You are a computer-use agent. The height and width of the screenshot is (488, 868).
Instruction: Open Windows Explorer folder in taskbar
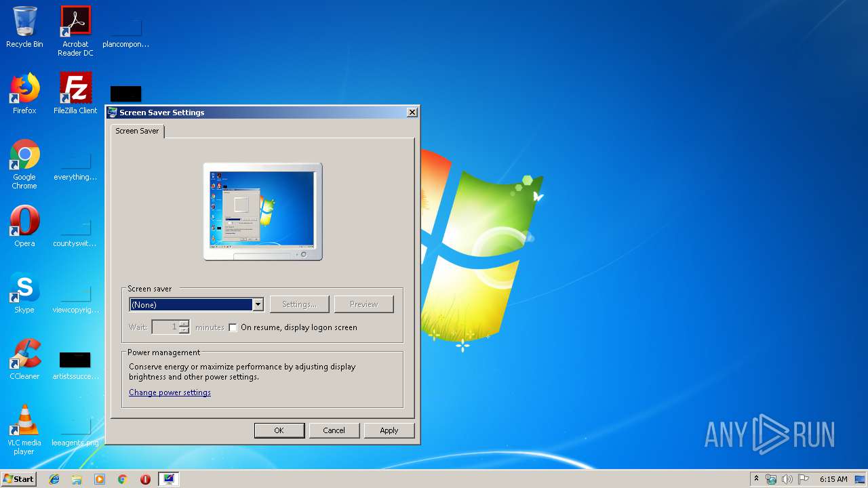(77, 479)
